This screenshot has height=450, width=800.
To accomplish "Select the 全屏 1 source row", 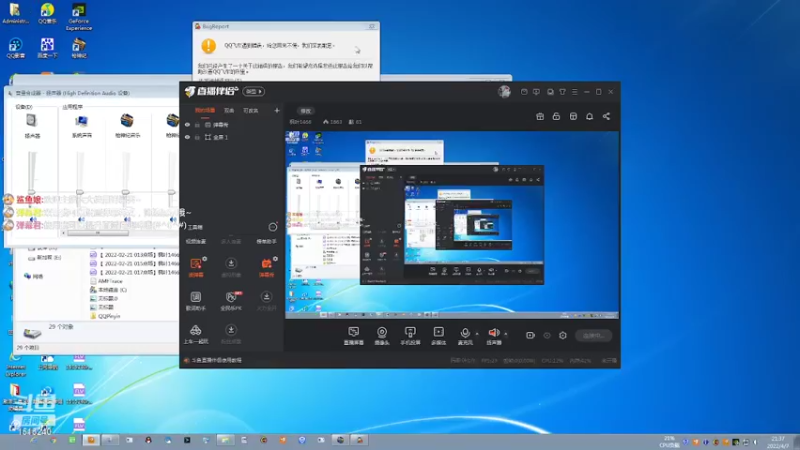I will click(x=232, y=137).
